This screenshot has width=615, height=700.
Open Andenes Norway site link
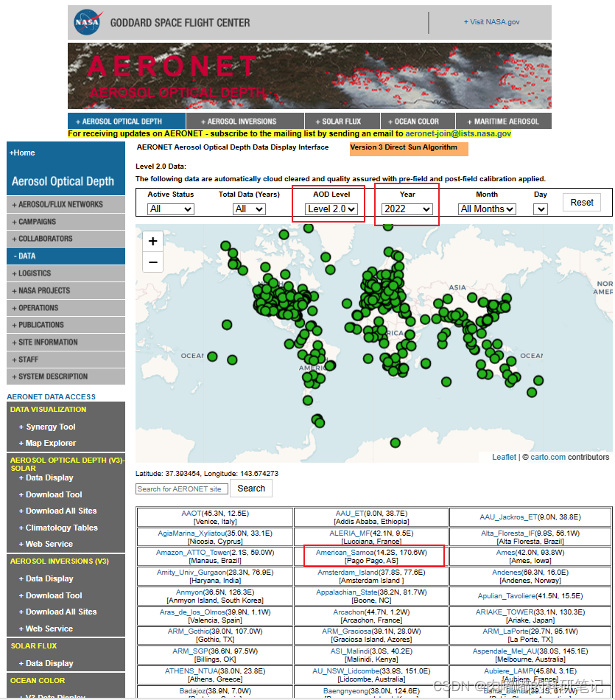(507, 573)
